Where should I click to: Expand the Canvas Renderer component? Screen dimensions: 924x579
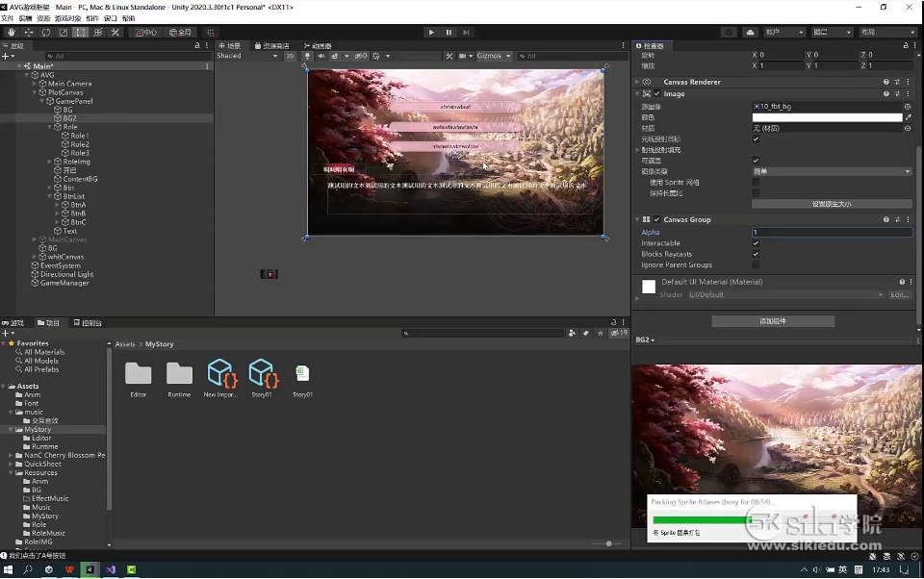(637, 82)
